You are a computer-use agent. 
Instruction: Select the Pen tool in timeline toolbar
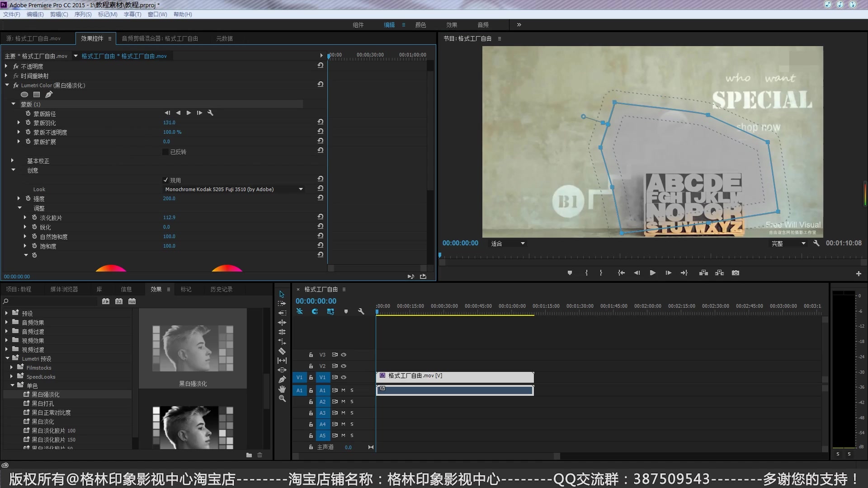[x=282, y=380]
